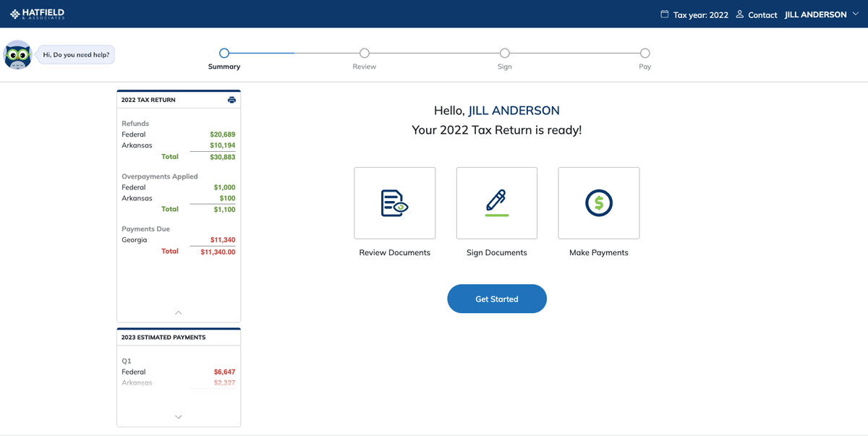
Task: Click the chatbot owl assistant avatar
Action: click(x=17, y=54)
